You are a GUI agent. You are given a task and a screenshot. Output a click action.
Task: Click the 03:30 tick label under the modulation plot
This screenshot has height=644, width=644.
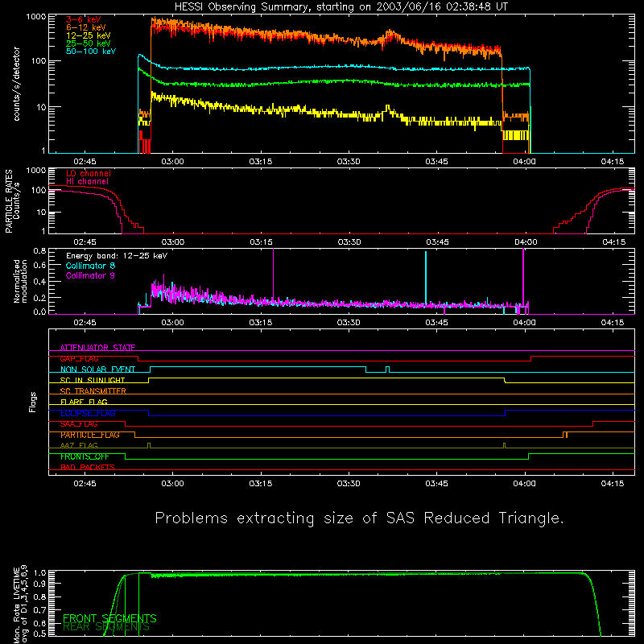coord(349,323)
